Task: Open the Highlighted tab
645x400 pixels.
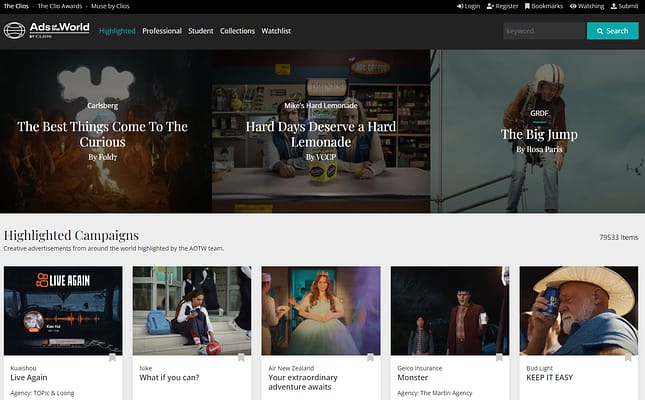Action: click(117, 31)
